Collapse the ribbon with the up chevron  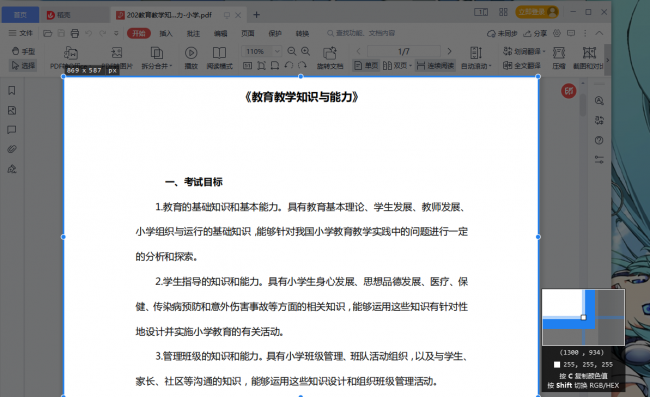(599, 33)
